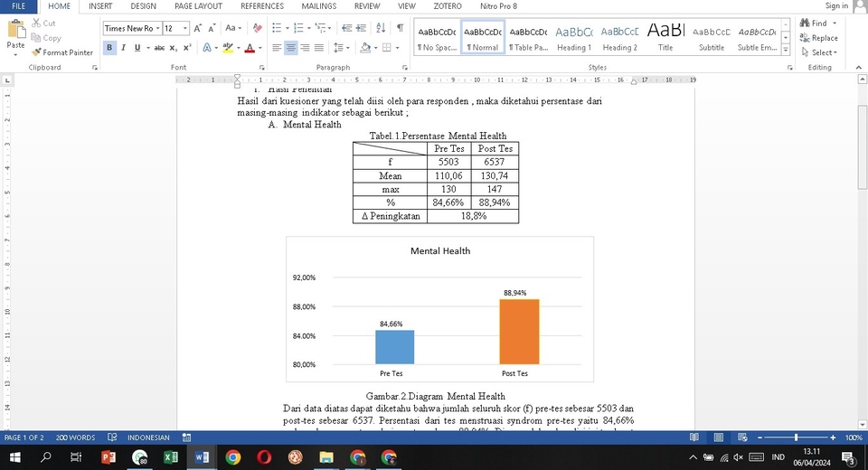
Task: Click Increase Indent icon
Action: tap(361, 28)
